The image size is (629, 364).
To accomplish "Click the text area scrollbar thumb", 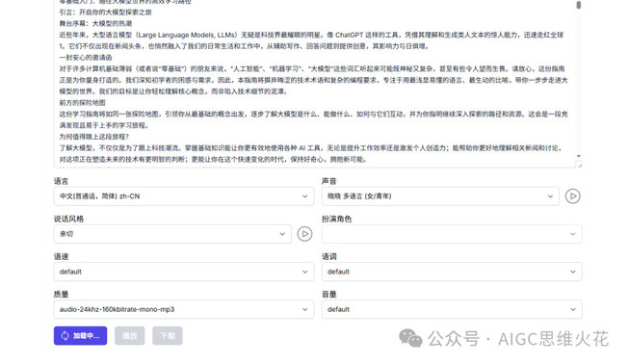I will (x=579, y=5).
